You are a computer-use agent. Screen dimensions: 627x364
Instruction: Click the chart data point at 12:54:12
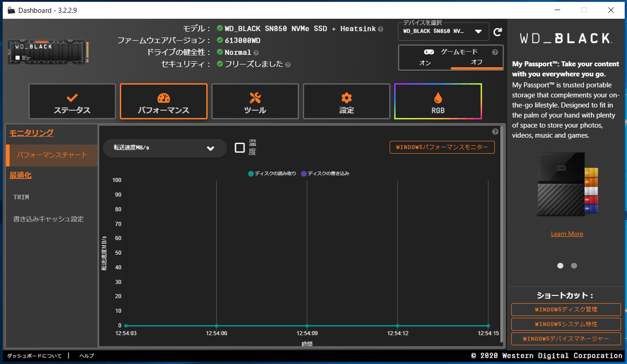coord(397,326)
